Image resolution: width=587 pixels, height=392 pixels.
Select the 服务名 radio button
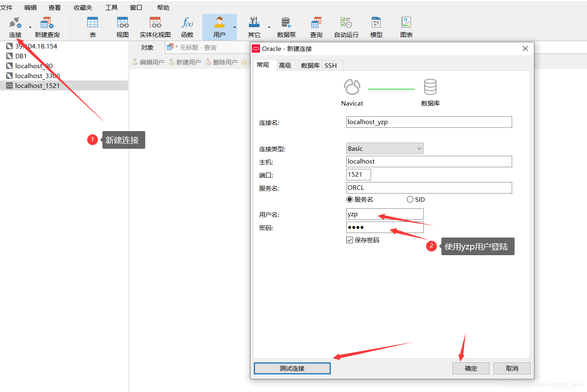(x=350, y=199)
